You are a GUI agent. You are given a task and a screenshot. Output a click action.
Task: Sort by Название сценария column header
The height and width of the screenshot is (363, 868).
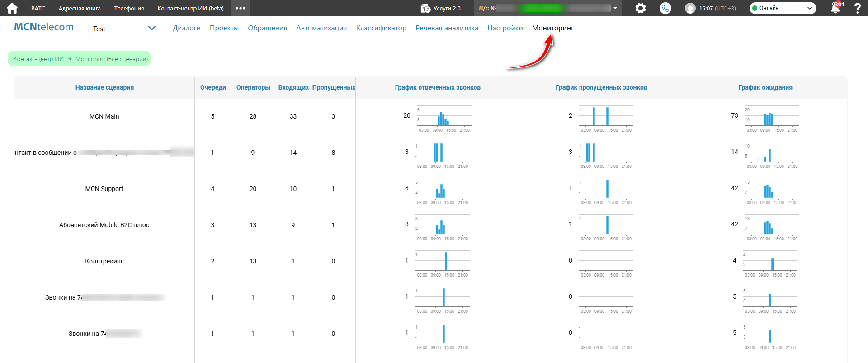(104, 87)
